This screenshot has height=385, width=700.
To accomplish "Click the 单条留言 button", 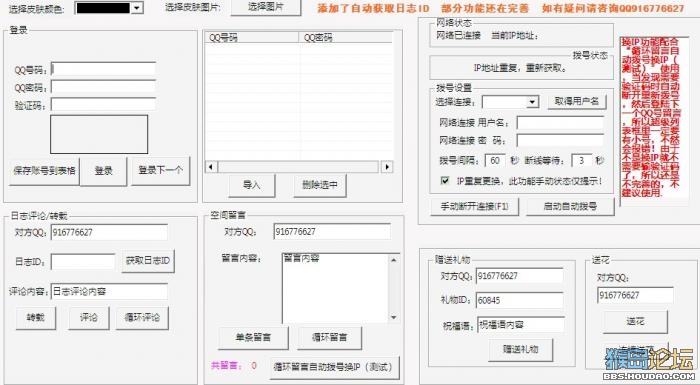I will tap(253, 338).
